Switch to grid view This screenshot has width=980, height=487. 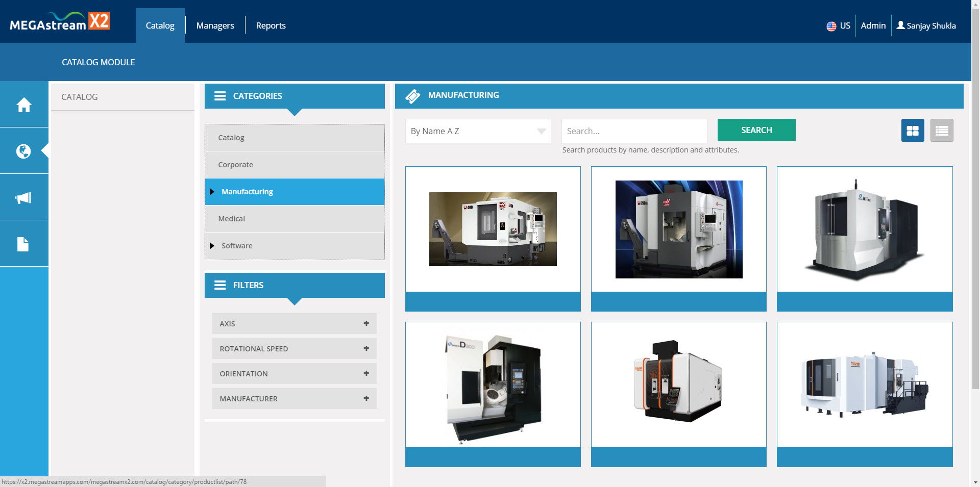(913, 131)
